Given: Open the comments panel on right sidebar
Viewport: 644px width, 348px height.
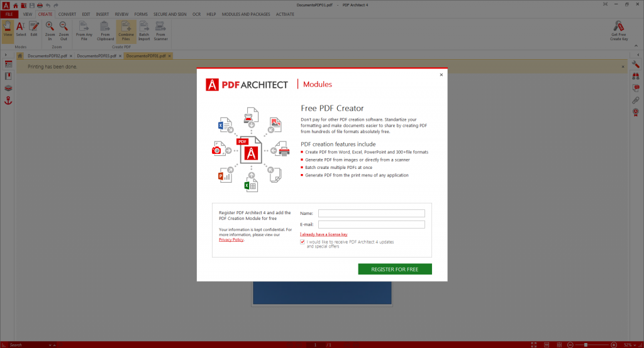Looking at the screenshot, I should [636, 88].
